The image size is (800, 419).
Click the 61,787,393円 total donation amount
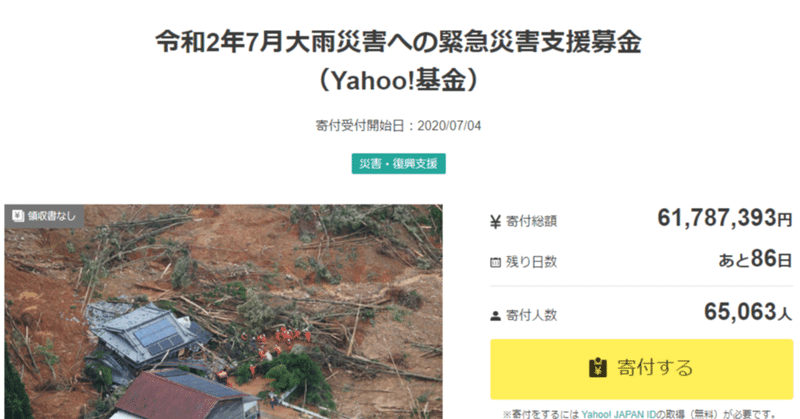click(724, 218)
